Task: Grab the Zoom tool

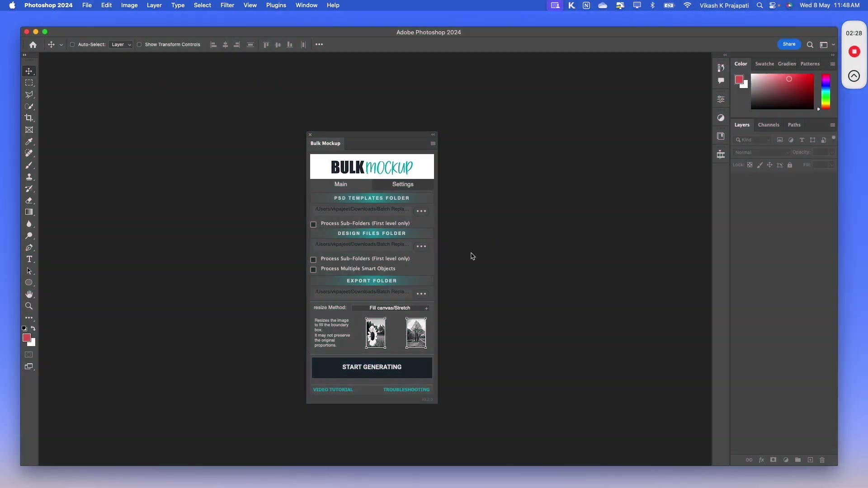Action: point(29,306)
